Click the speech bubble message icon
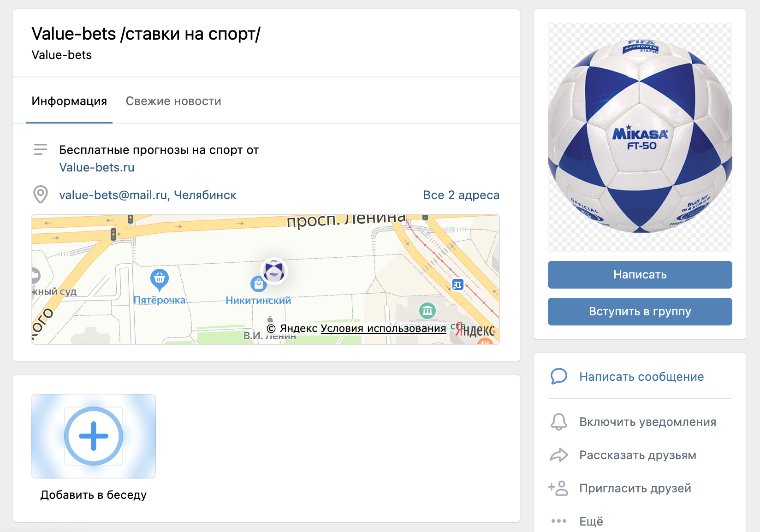760x532 pixels. (x=558, y=376)
